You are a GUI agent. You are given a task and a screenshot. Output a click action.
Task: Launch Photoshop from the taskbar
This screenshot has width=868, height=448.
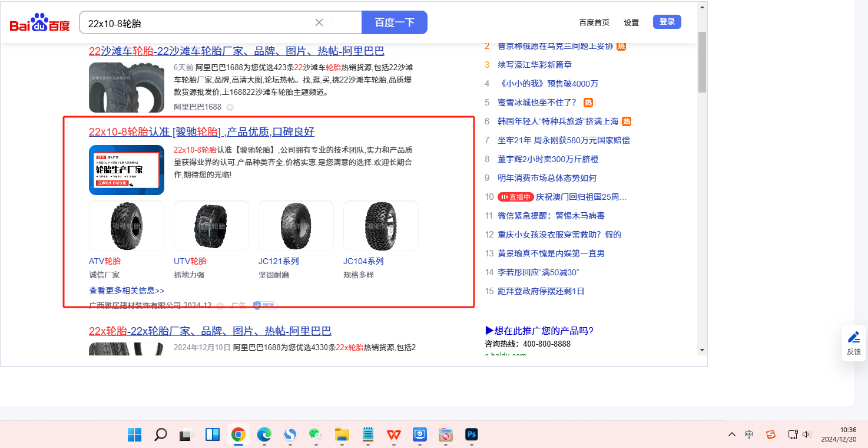click(471, 435)
